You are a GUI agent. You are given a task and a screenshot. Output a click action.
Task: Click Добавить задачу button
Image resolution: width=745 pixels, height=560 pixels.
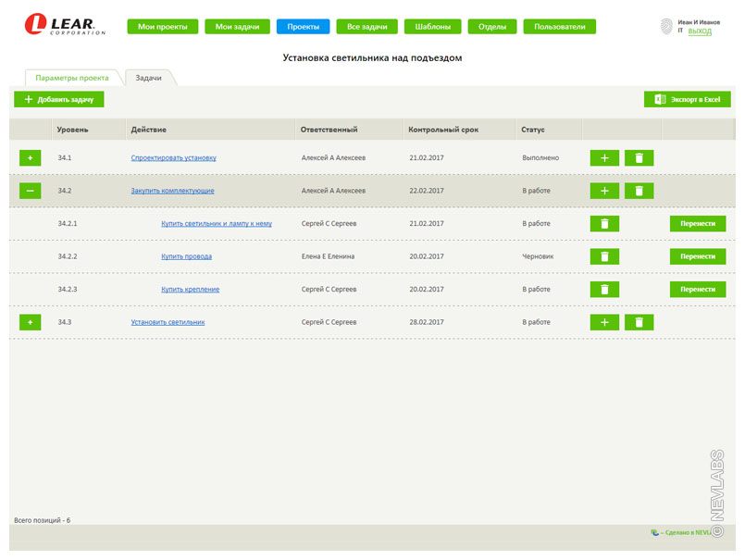click(59, 99)
